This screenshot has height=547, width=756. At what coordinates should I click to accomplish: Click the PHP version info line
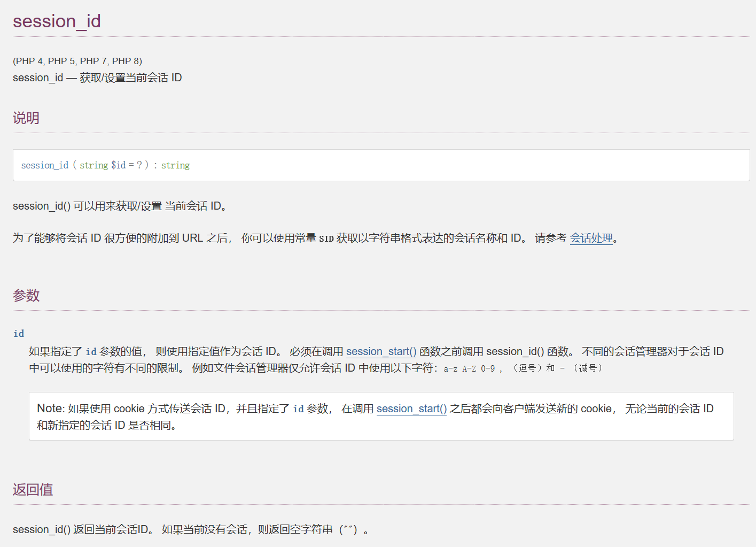click(x=77, y=61)
